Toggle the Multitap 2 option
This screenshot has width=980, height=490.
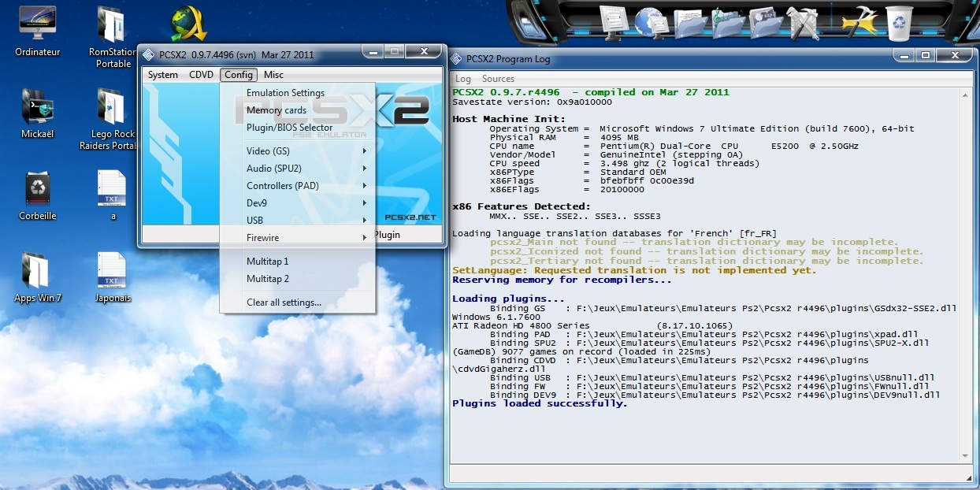(x=297, y=279)
